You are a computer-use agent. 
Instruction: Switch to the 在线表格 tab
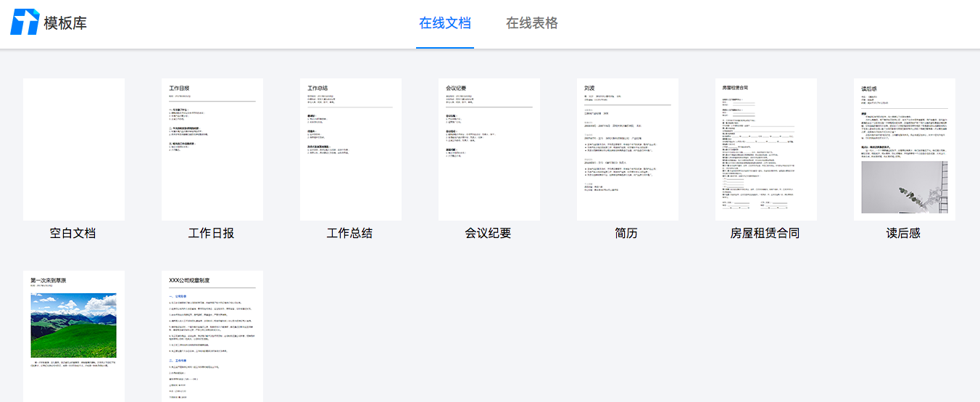coord(532,23)
